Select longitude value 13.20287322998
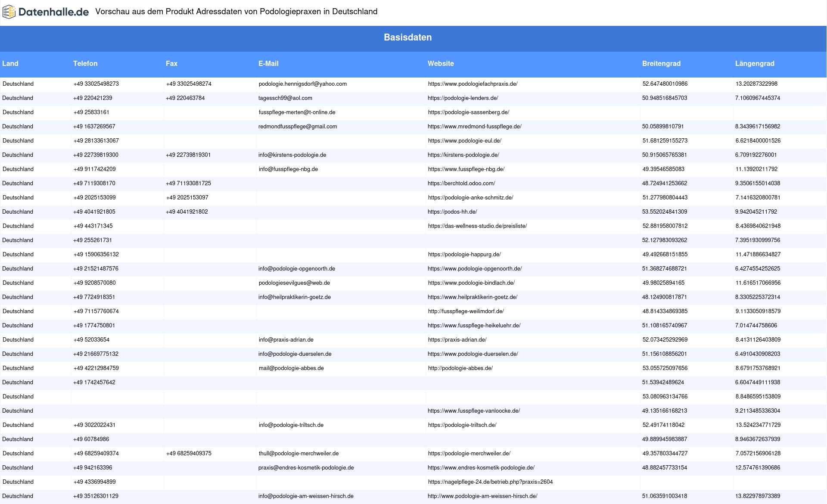The height and width of the screenshot is (504, 827). point(756,84)
